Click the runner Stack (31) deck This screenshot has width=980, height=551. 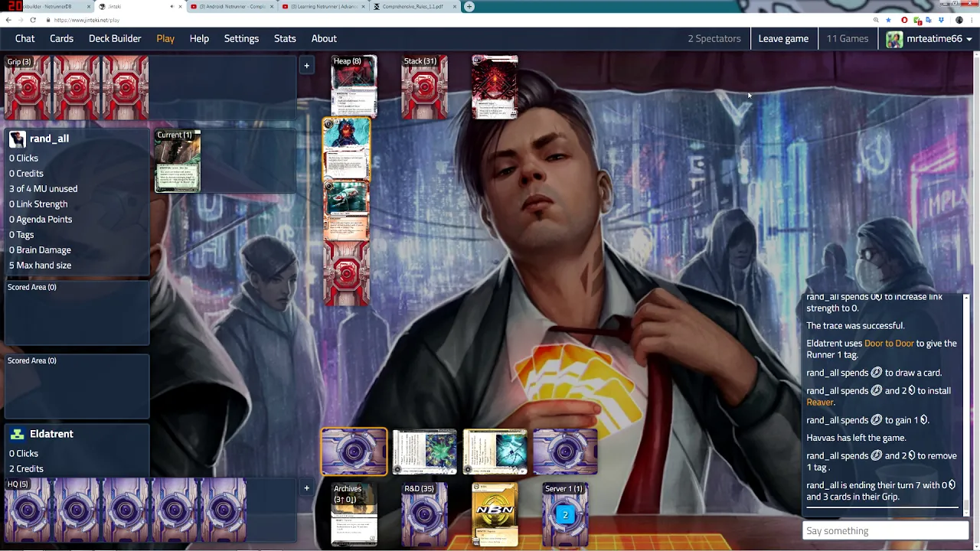[x=424, y=87]
